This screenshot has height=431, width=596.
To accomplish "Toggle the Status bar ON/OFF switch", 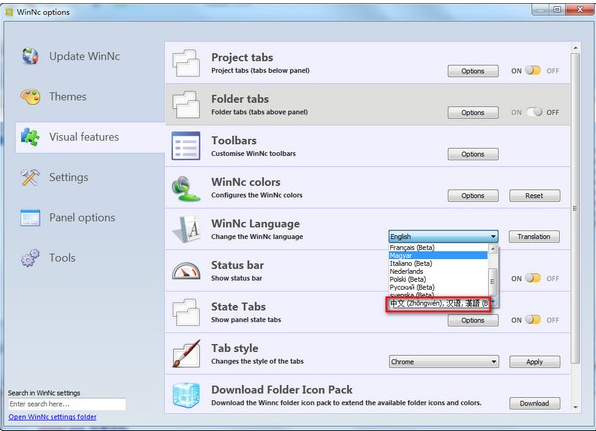I will click(533, 278).
